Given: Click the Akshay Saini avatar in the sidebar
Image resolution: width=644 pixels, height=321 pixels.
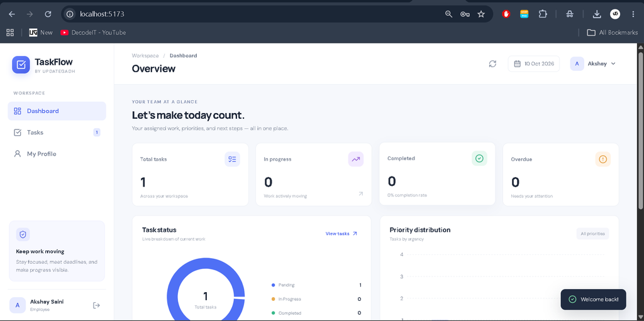Looking at the screenshot, I should pyautogui.click(x=17, y=305).
